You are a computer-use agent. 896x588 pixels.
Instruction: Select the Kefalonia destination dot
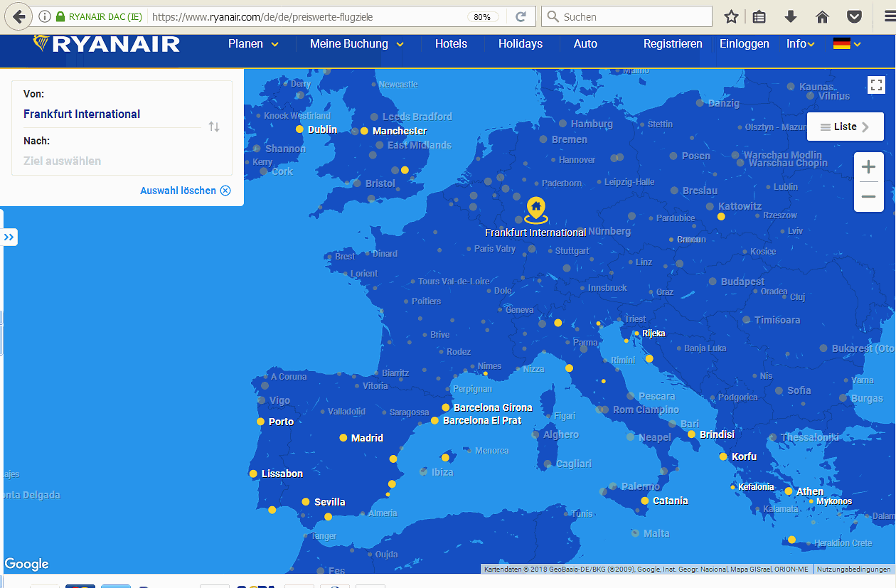(x=733, y=487)
